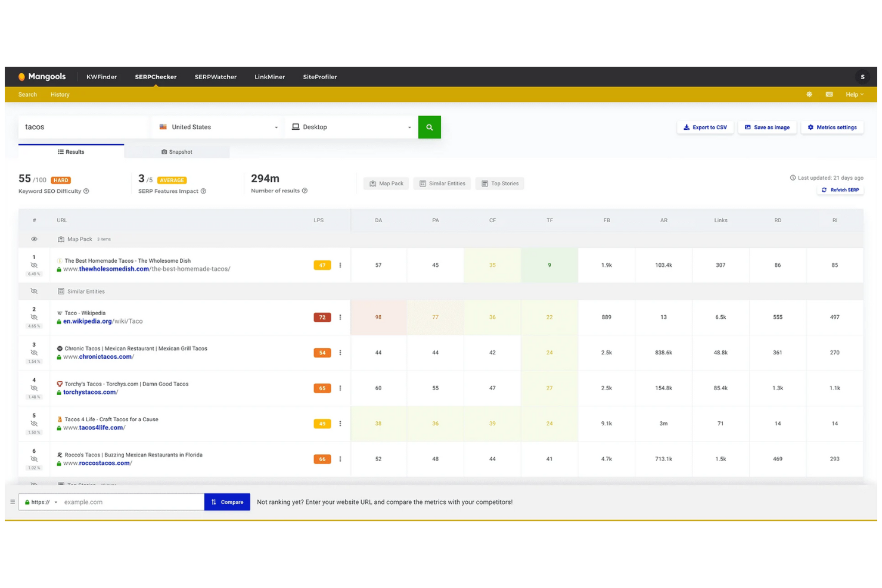The width and height of the screenshot is (882, 588).
Task: Show the hidden thewholesomedish.com result
Action: pyautogui.click(x=34, y=265)
